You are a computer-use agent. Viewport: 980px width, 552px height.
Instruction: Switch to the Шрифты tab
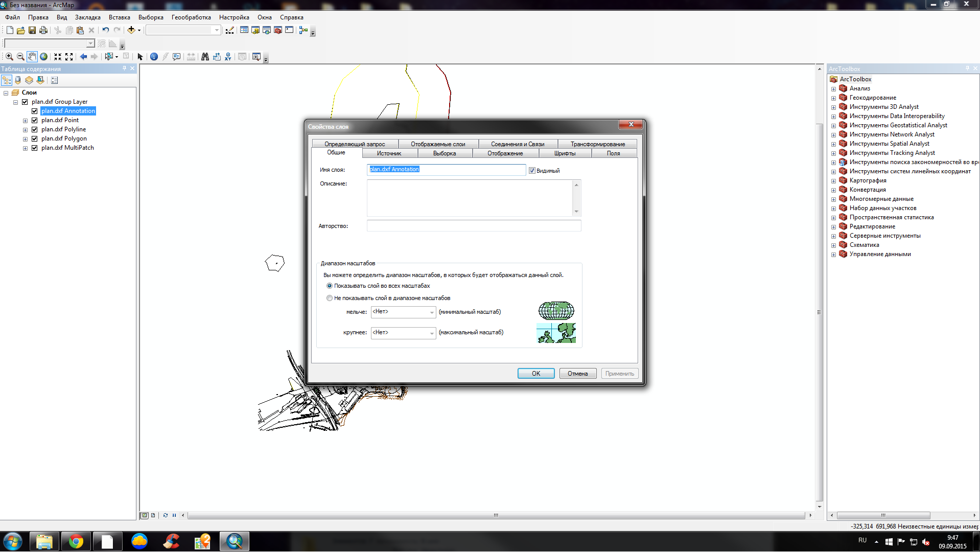pyautogui.click(x=565, y=153)
